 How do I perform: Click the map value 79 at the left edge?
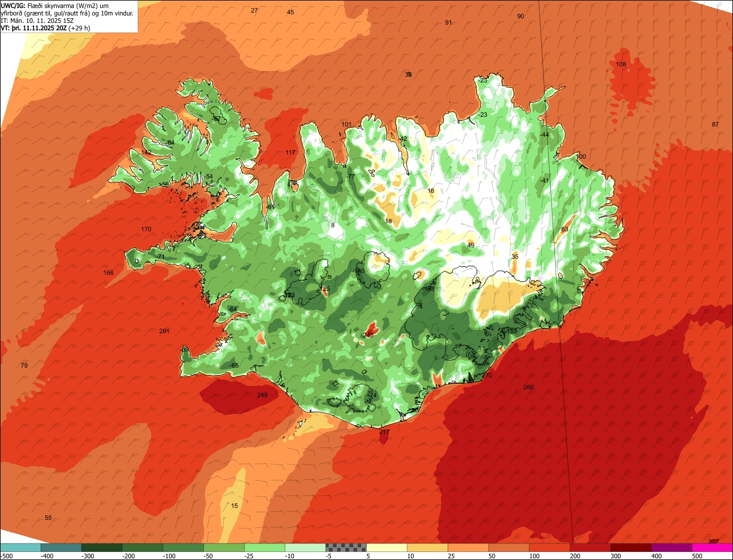click(24, 365)
